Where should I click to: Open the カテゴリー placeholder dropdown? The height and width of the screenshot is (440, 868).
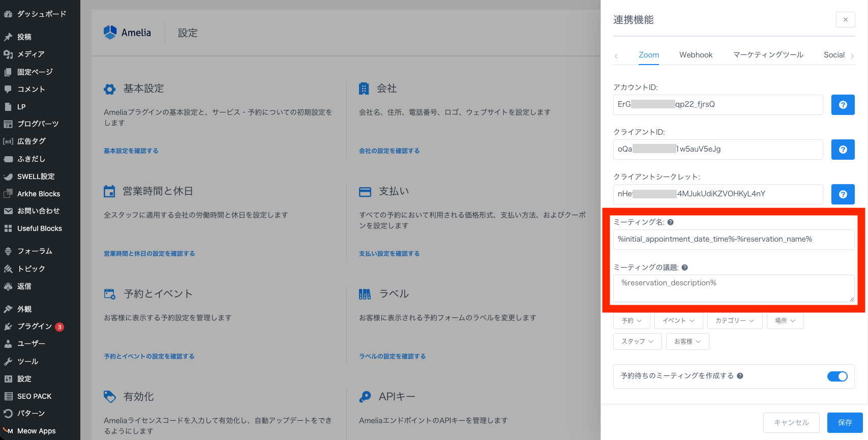(x=734, y=320)
